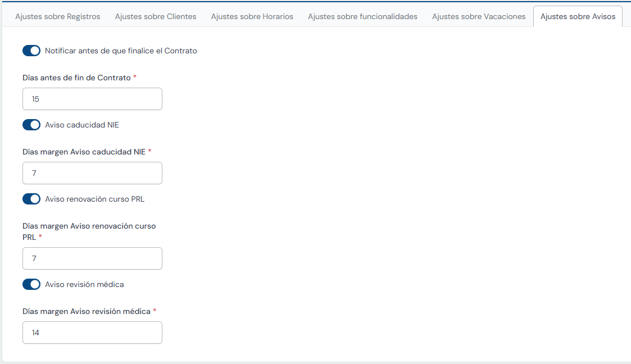631x364 pixels.
Task: Open the Ajustes sobre Registros tab
Action: pyautogui.click(x=57, y=16)
